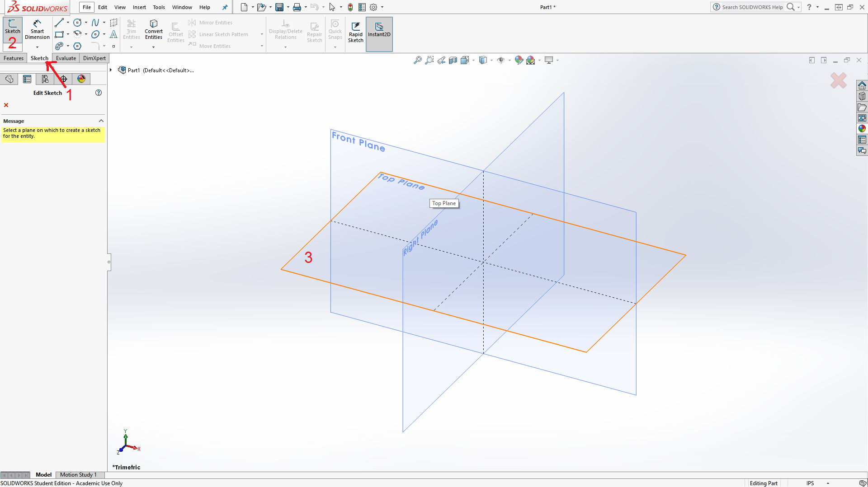Select the Centerpoint Arc tool
Viewport: 868px width, 487px height.
point(77,34)
